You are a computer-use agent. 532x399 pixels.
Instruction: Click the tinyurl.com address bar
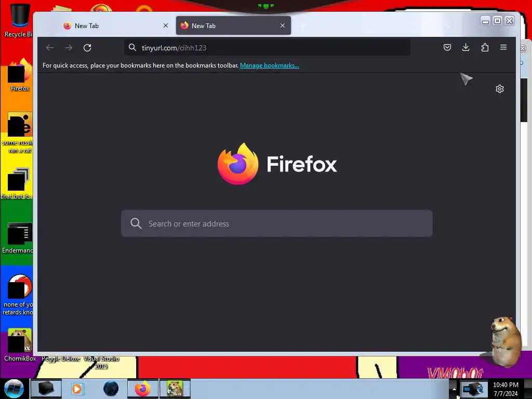click(268, 48)
